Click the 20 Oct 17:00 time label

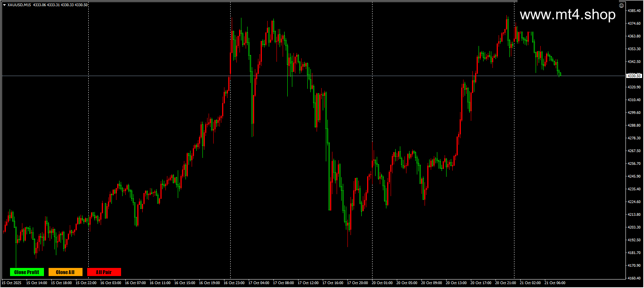[x=481, y=283]
